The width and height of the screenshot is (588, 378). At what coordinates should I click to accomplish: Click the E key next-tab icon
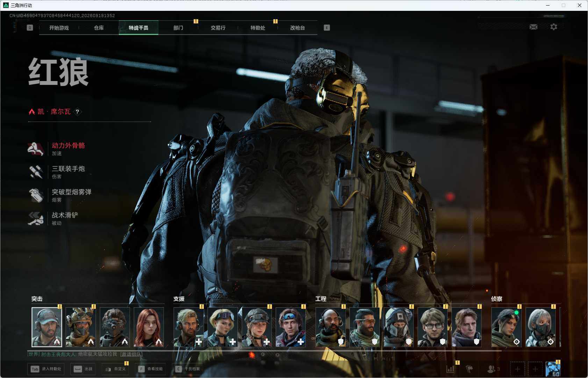tap(327, 28)
